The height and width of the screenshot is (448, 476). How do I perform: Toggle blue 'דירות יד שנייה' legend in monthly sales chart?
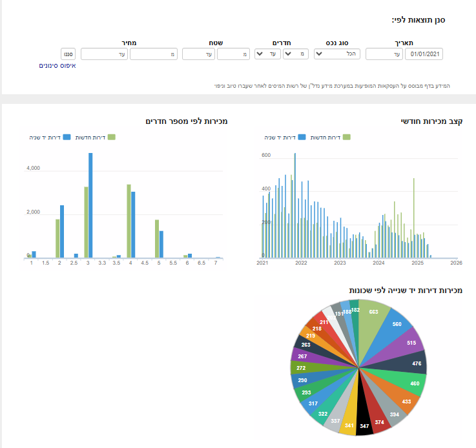[284, 137]
